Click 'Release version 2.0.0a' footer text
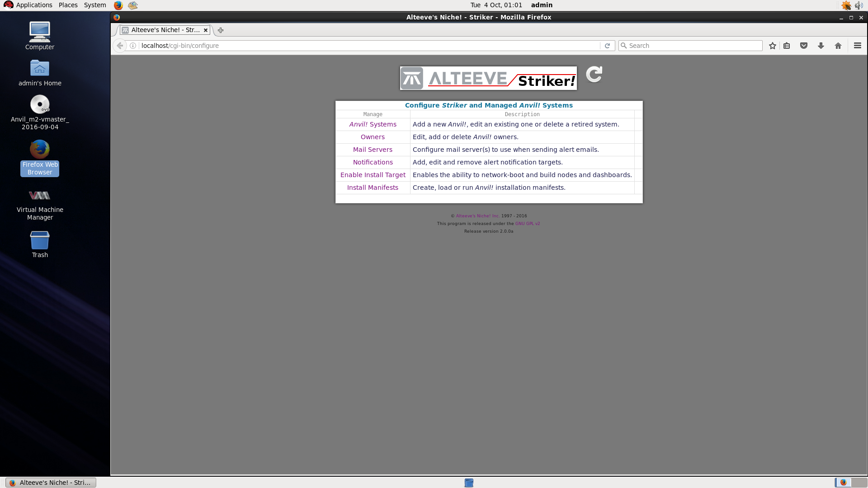The width and height of the screenshot is (868, 488). (x=489, y=231)
